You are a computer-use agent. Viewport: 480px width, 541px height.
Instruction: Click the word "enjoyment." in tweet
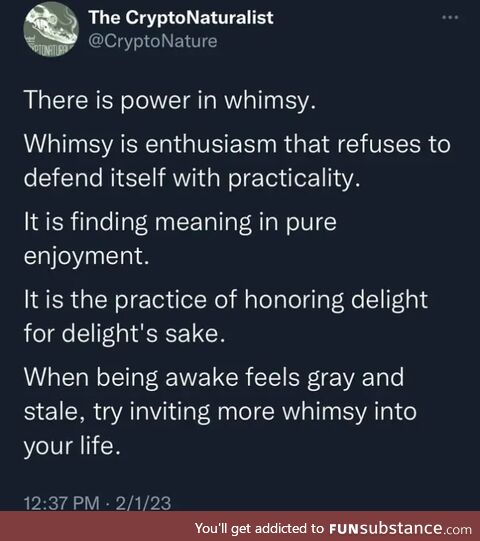[x=87, y=257]
